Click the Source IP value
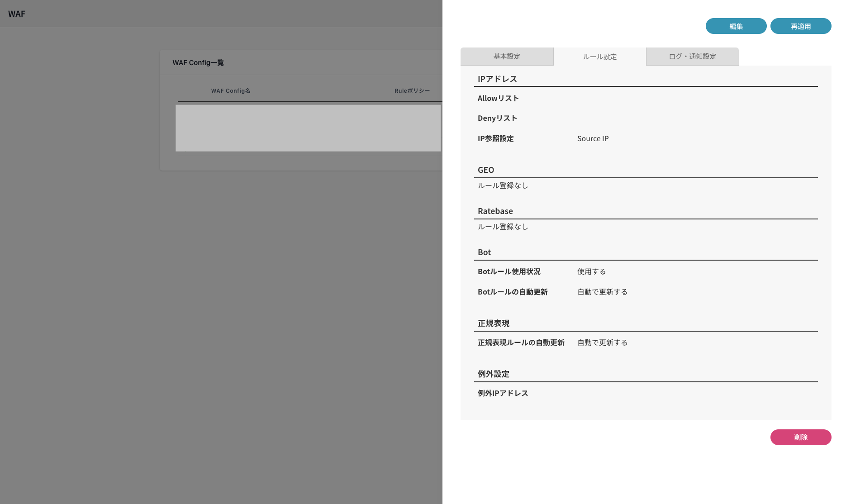 tap(593, 138)
